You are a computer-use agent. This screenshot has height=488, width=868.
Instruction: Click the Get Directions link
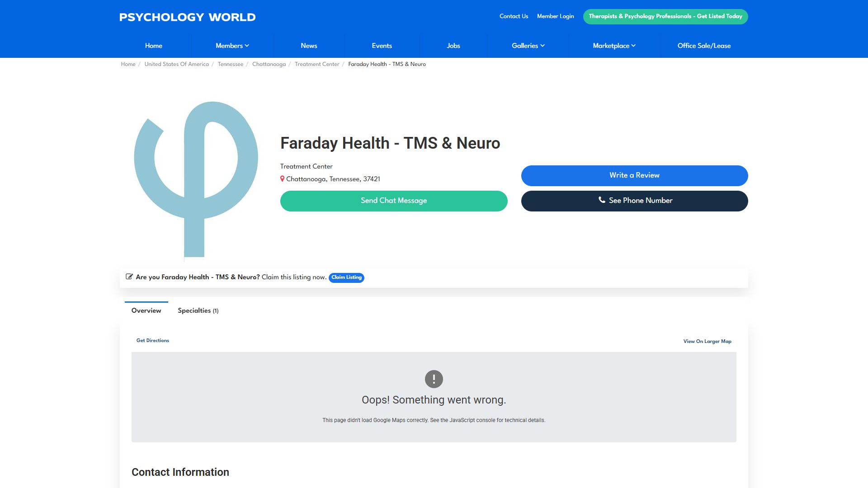click(152, 341)
